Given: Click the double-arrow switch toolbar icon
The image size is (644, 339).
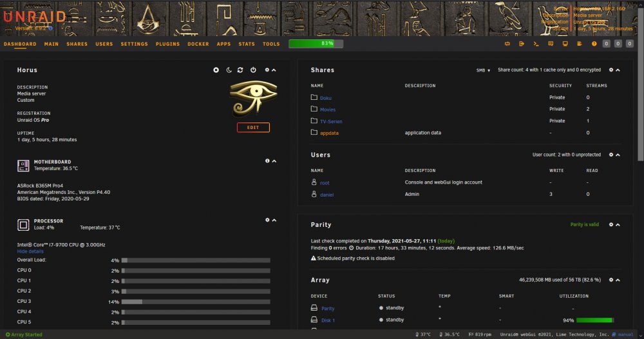Looking at the screenshot, I should tap(507, 44).
